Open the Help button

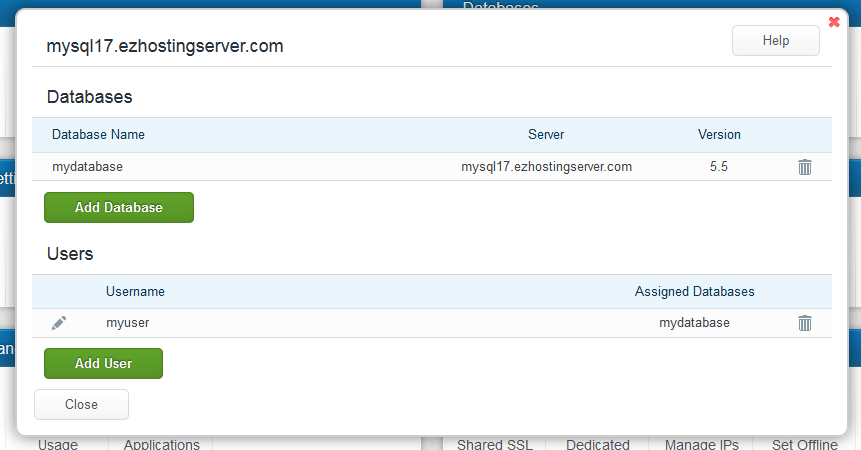(775, 41)
